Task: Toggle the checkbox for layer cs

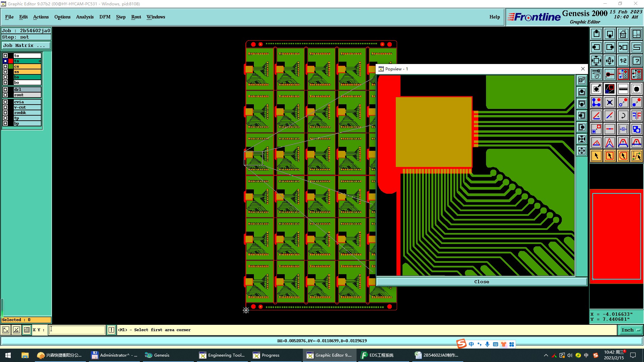Action: 5,66
